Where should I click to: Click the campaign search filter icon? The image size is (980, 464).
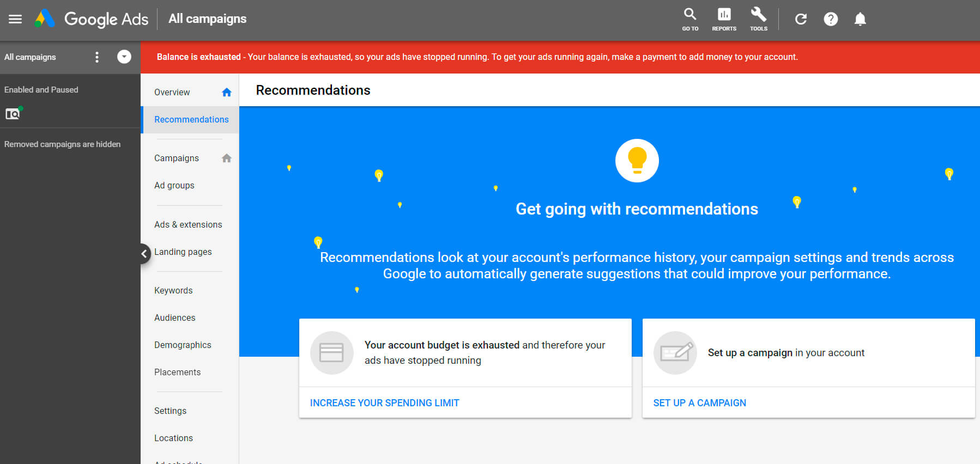click(13, 114)
